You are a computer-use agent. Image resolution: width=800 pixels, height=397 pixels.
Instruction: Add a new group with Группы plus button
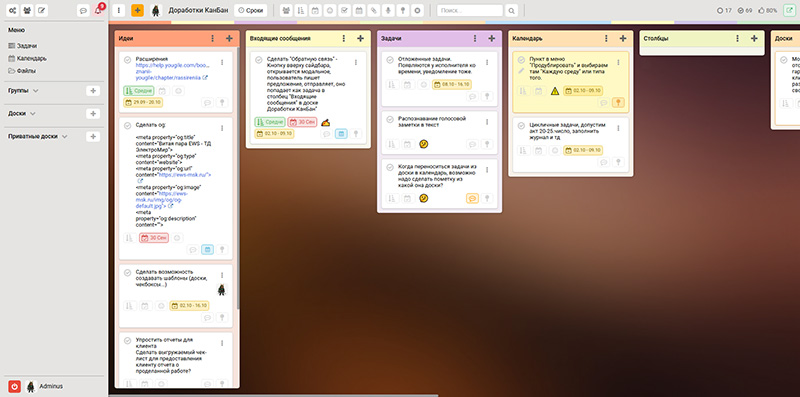[93, 91]
